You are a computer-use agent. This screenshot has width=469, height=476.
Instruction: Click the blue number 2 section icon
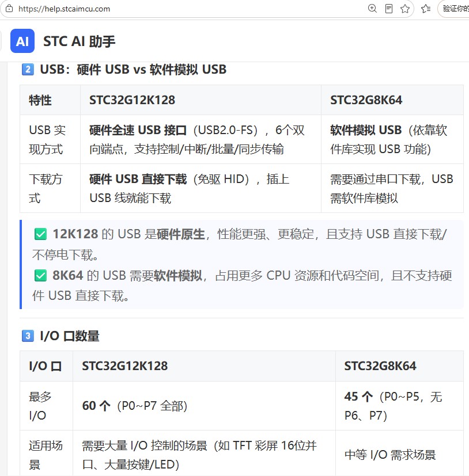(x=28, y=69)
